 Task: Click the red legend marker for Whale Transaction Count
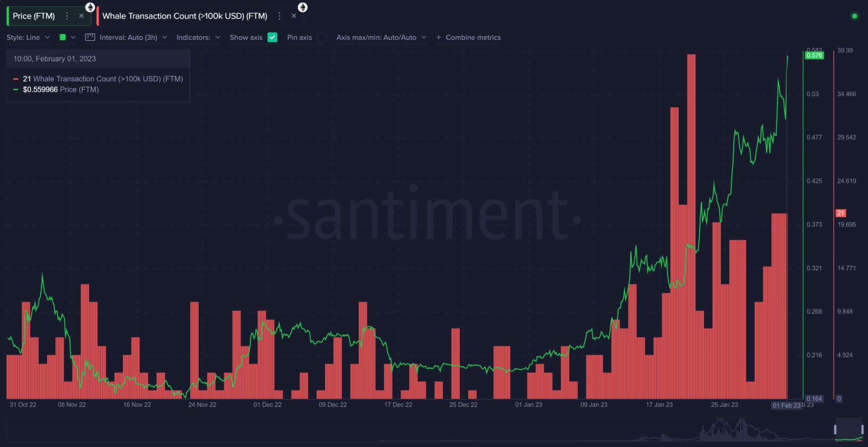tap(16, 79)
